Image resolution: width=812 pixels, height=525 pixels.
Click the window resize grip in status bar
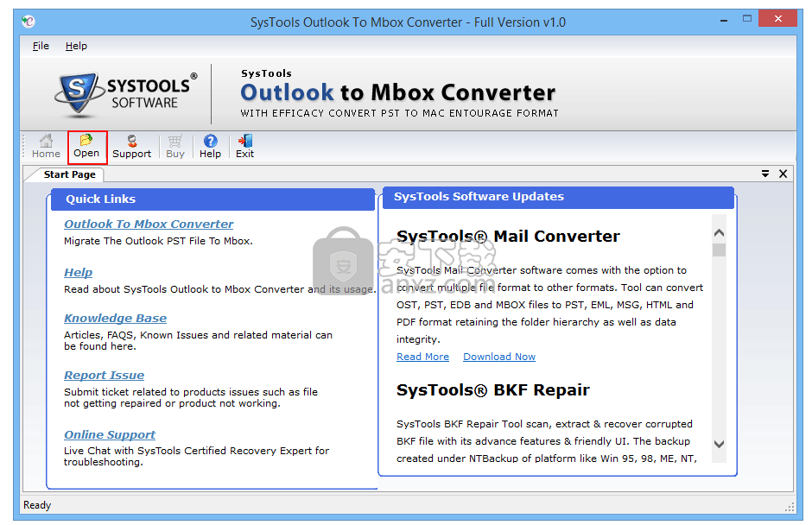790,508
